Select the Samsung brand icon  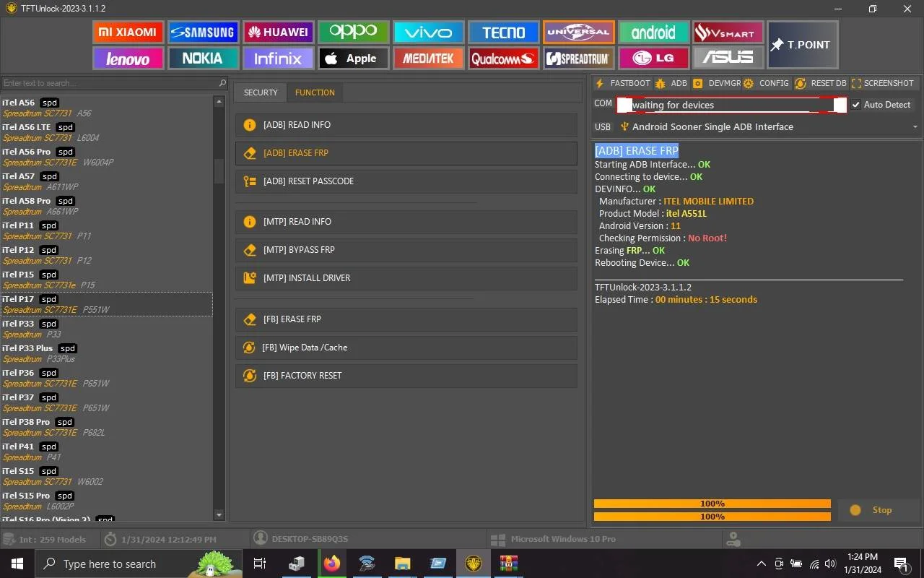tap(203, 33)
